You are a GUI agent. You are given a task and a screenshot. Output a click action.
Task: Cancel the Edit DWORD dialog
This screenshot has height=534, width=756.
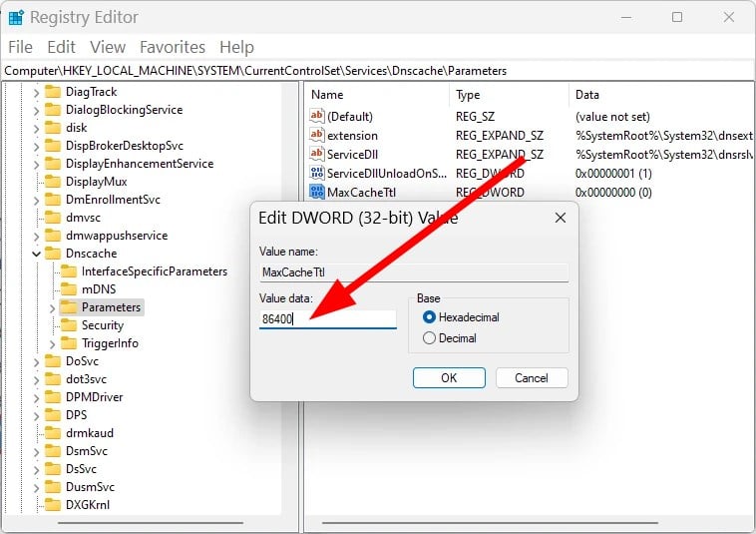[x=532, y=377]
